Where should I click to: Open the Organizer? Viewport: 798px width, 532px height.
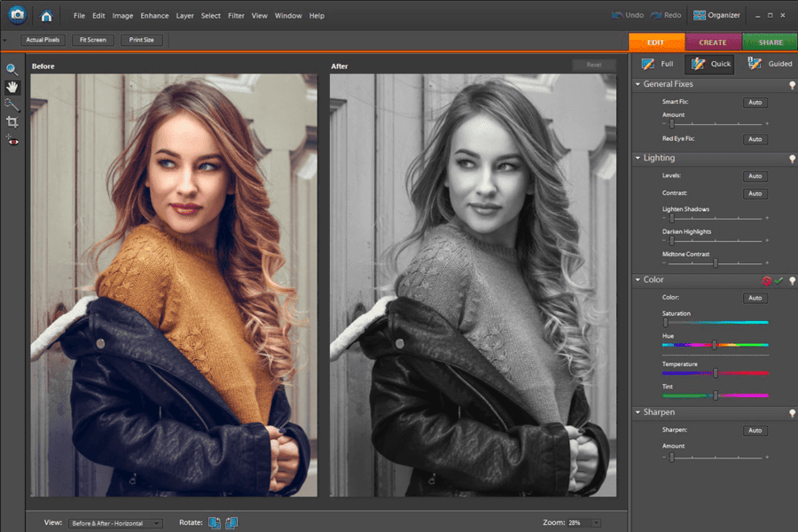tap(718, 14)
